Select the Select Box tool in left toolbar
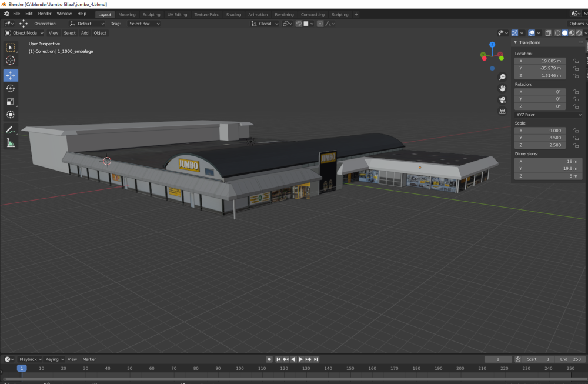Screen dimensions: 588x384 pos(11,48)
